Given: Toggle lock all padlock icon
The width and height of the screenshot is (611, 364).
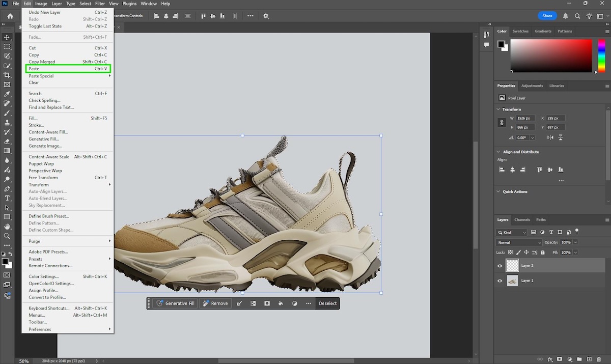Looking at the screenshot, I should pyautogui.click(x=542, y=253).
